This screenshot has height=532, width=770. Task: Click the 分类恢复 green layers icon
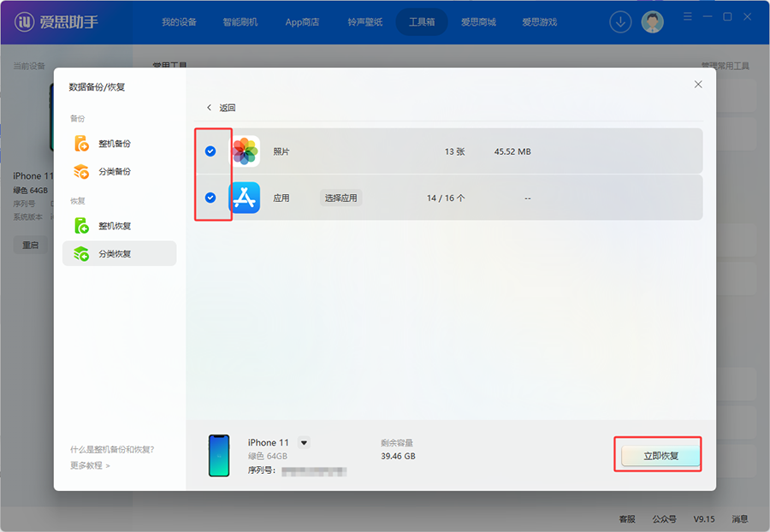(x=81, y=254)
